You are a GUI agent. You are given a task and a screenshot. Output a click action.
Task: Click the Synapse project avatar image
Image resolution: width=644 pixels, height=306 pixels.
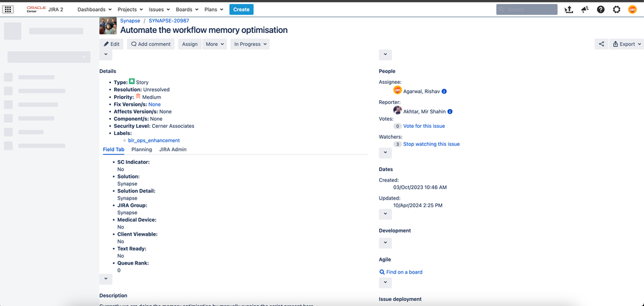[108, 26]
